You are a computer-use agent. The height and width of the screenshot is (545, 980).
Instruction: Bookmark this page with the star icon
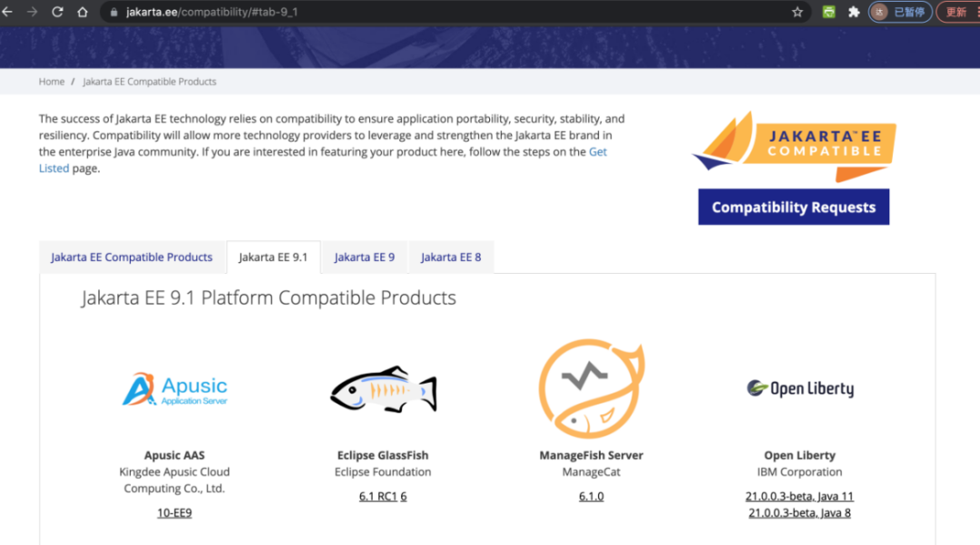[798, 13]
